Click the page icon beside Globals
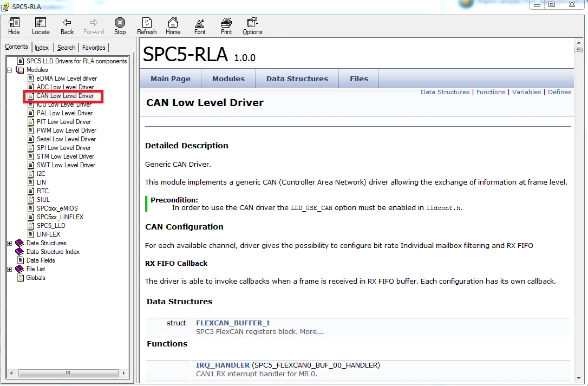Viewport: 588px width, 386px height. coord(21,278)
